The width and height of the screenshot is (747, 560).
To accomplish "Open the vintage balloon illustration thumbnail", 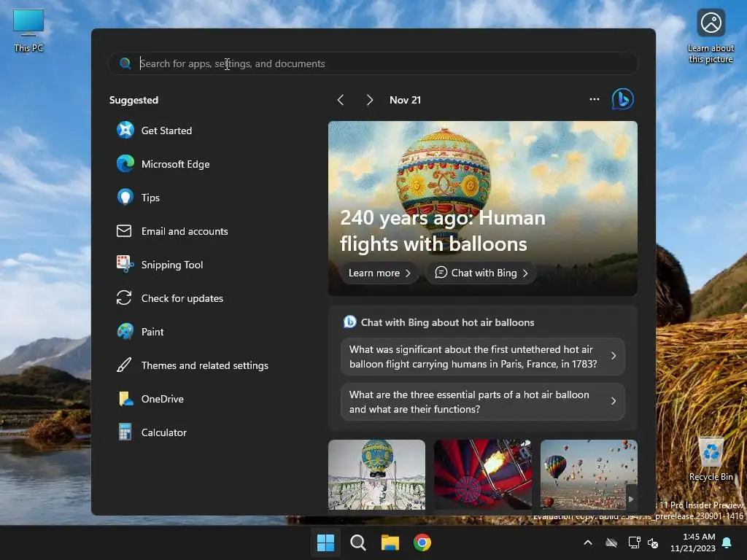I will click(x=377, y=475).
